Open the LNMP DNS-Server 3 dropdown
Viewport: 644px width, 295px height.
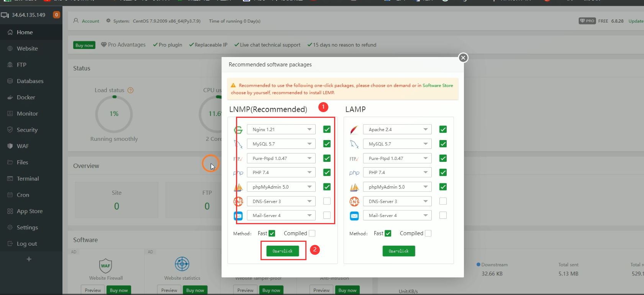click(281, 201)
